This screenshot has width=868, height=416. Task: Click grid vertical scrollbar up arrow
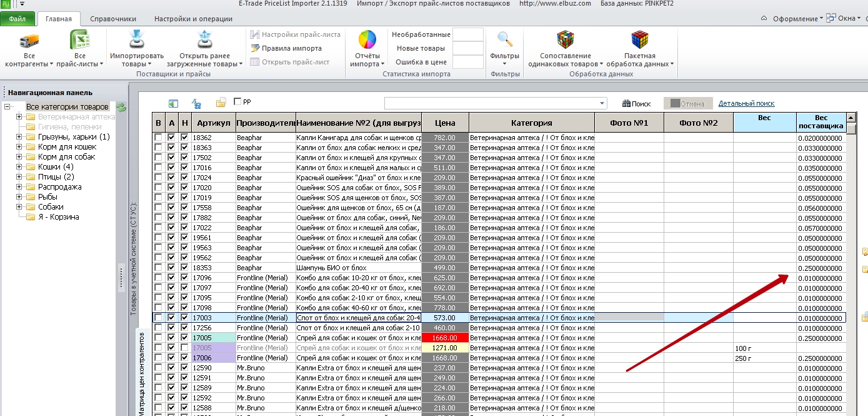tap(851, 117)
